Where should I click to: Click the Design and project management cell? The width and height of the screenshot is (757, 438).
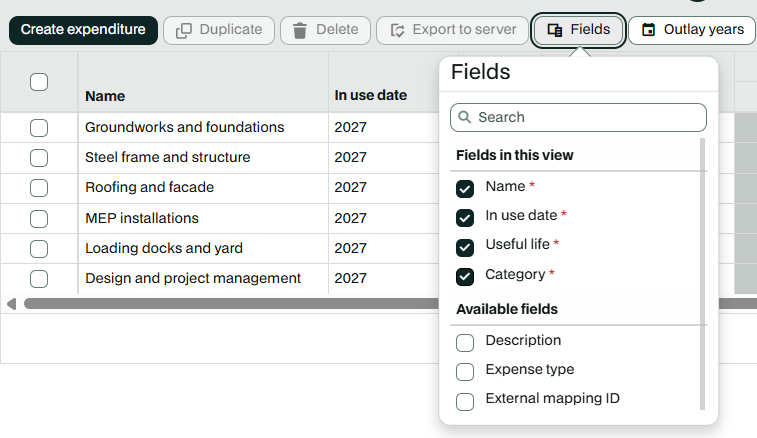click(203, 278)
